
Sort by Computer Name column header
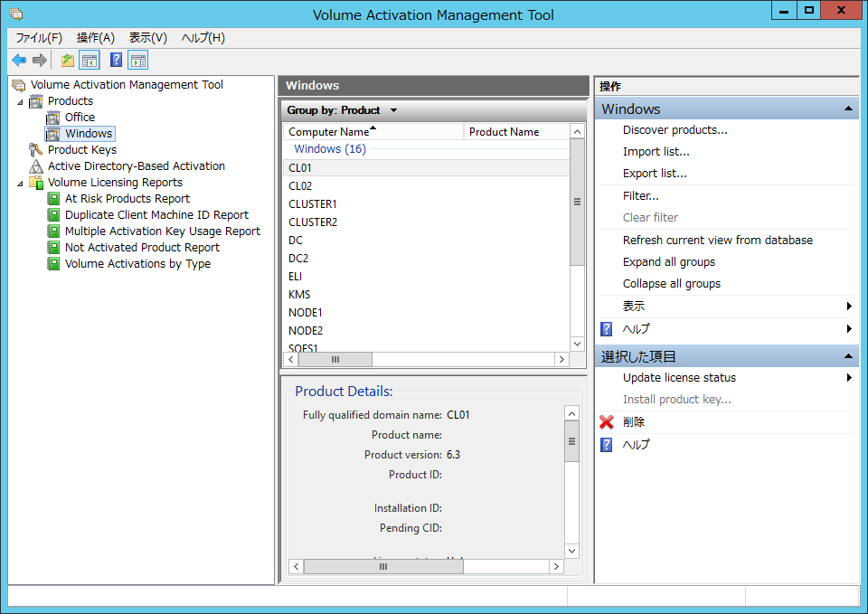373,132
